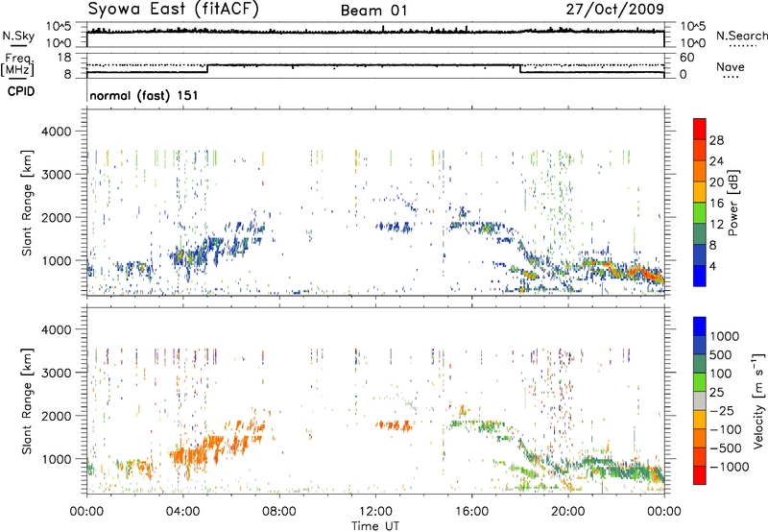This screenshot has width=768, height=532.
Task: Click the '500' value on Velocity scale
Action: [721, 355]
